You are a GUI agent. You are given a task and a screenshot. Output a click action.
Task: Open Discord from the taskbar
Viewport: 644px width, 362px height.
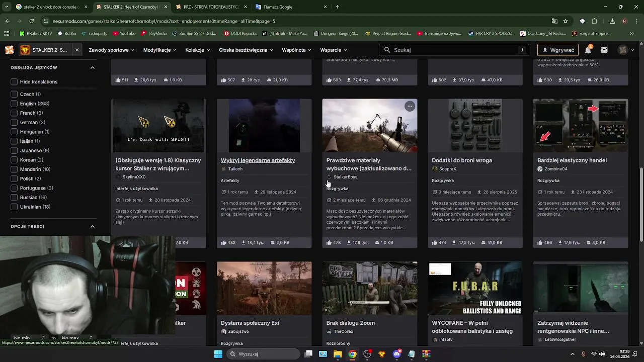pos(396,354)
